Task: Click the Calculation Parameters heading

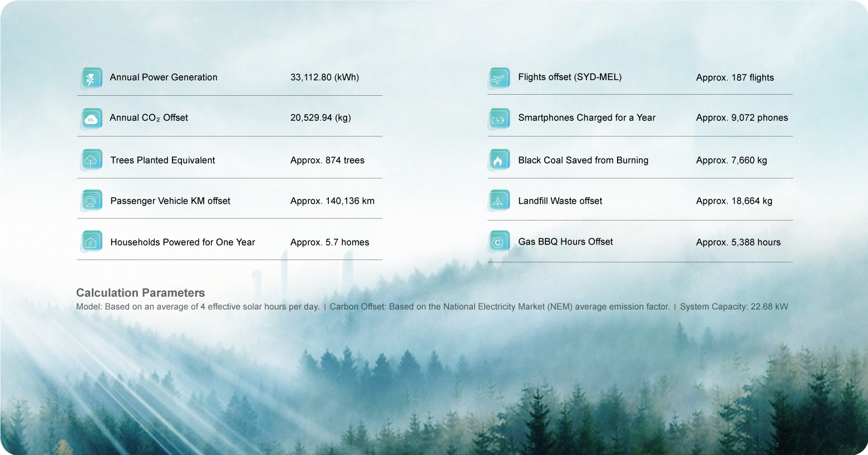Action: click(x=140, y=293)
